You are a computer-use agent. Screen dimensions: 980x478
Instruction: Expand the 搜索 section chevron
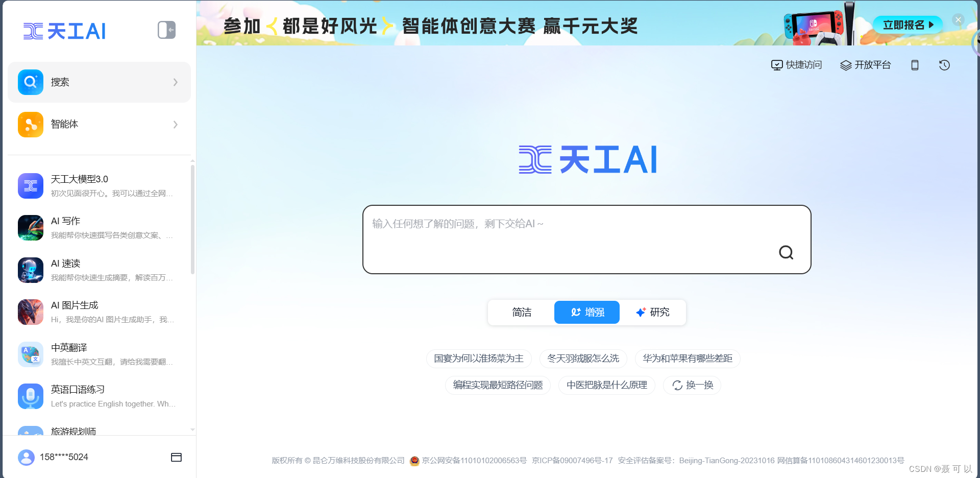click(x=176, y=82)
